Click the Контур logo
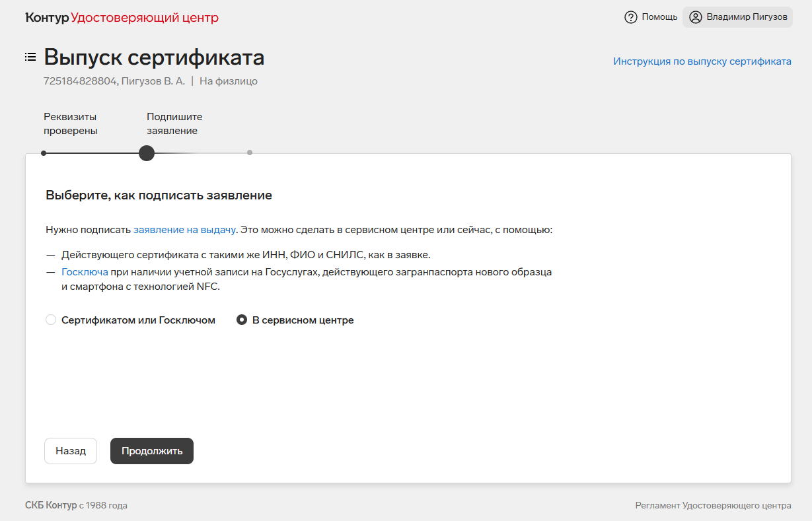Image resolution: width=812 pixels, height=521 pixels. [x=47, y=18]
